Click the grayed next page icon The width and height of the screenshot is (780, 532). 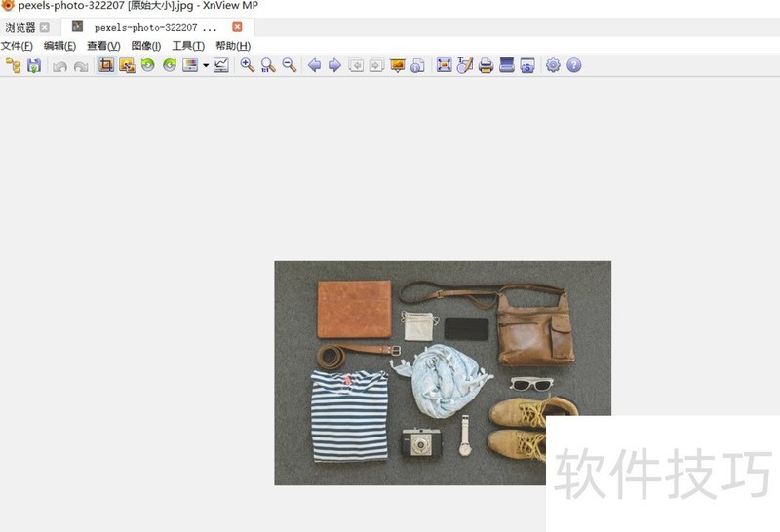(x=376, y=65)
